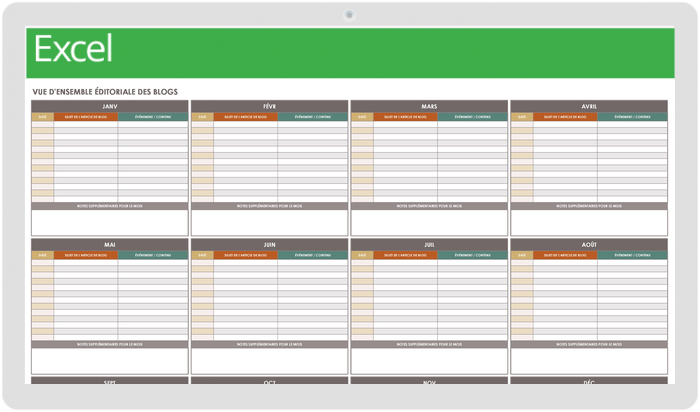
Task: Select the MARS month header
Action: 429,106
